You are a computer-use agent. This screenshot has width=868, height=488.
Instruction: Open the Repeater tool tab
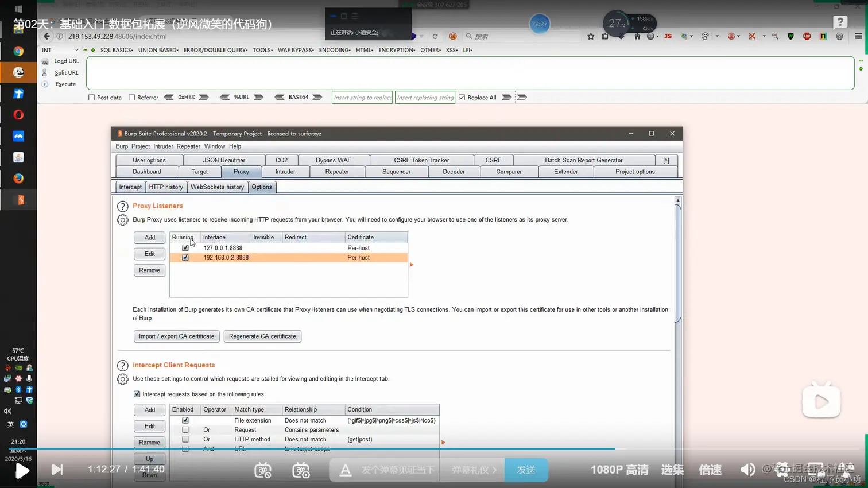(337, 172)
